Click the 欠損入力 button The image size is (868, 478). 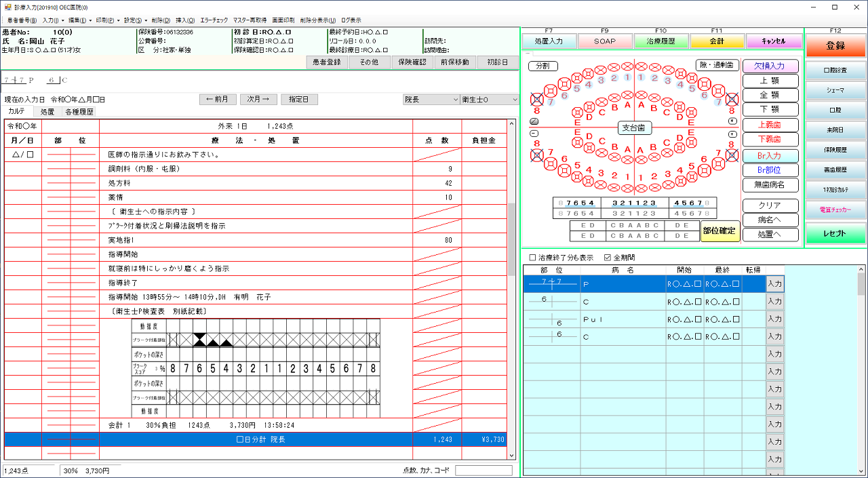click(770, 66)
